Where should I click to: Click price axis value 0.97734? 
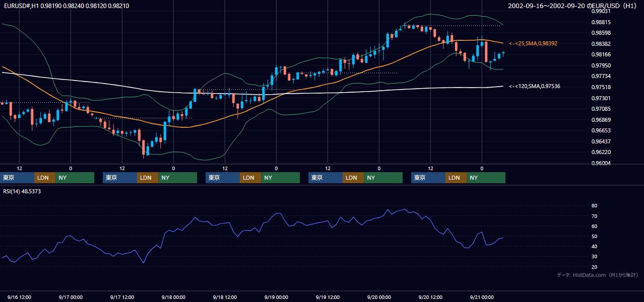[601, 77]
